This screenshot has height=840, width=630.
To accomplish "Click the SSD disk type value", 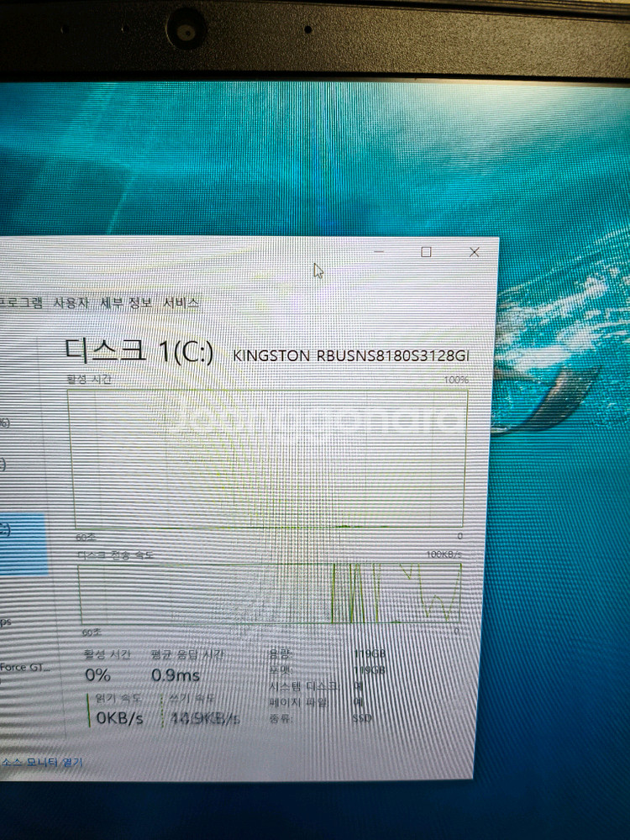I will pyautogui.click(x=361, y=719).
